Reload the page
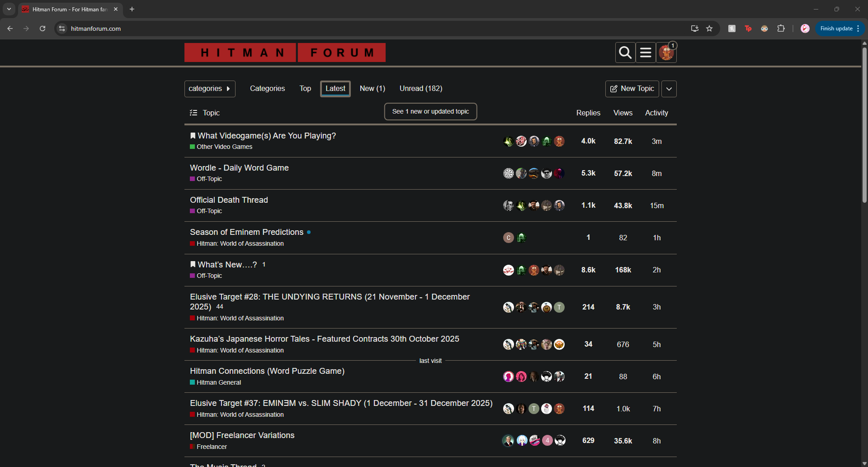The height and width of the screenshot is (467, 868). (42, 29)
